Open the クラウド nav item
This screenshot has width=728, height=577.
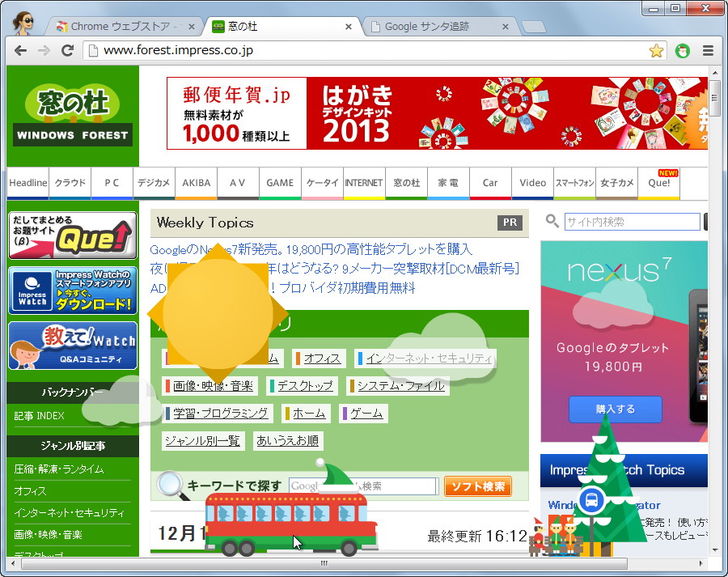(70, 183)
